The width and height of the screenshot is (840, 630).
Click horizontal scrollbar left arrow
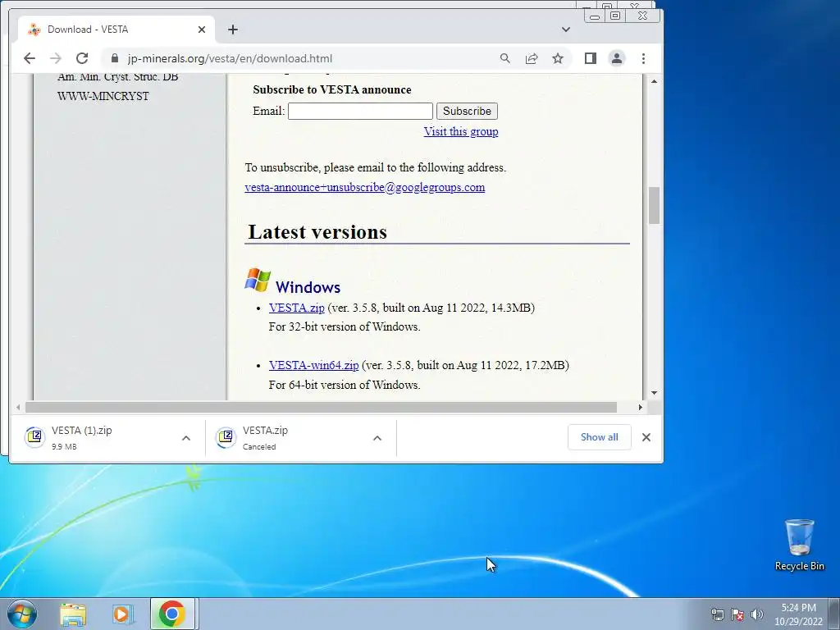(x=18, y=407)
